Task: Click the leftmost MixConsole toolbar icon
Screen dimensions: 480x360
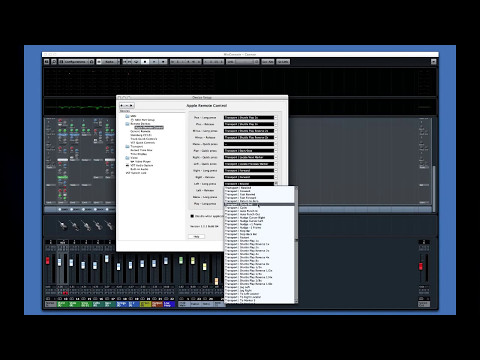Action: point(47,62)
